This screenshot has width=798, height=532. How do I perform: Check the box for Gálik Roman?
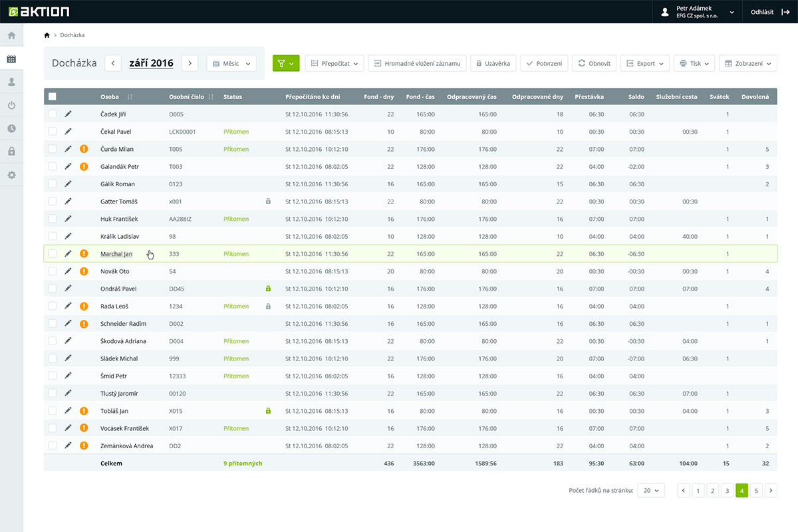point(53,184)
